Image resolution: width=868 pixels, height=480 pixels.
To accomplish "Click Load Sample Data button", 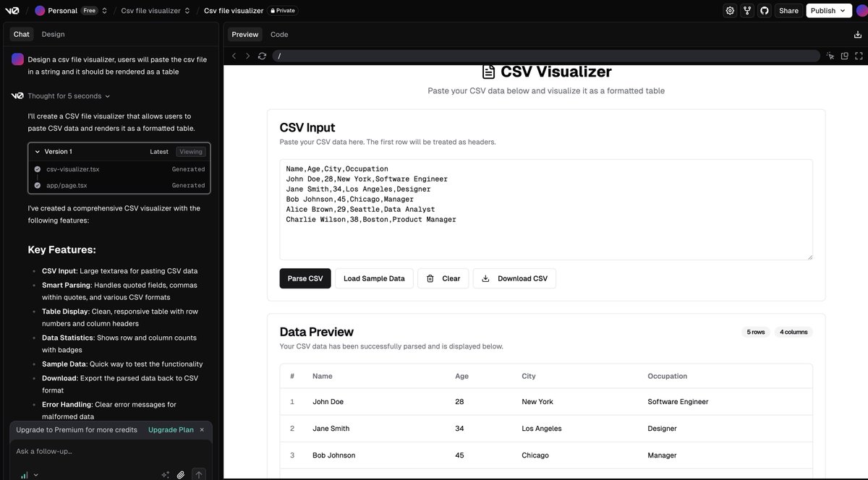I will point(374,278).
